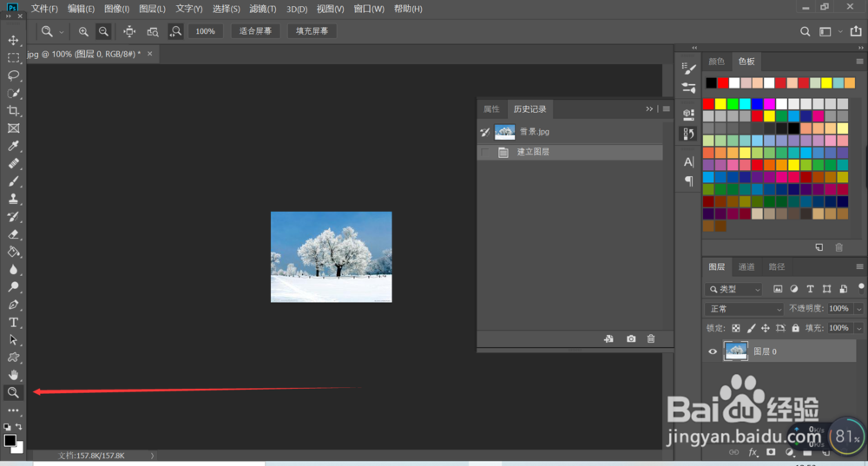
Task: Select the Path Selection tool
Action: 13,340
